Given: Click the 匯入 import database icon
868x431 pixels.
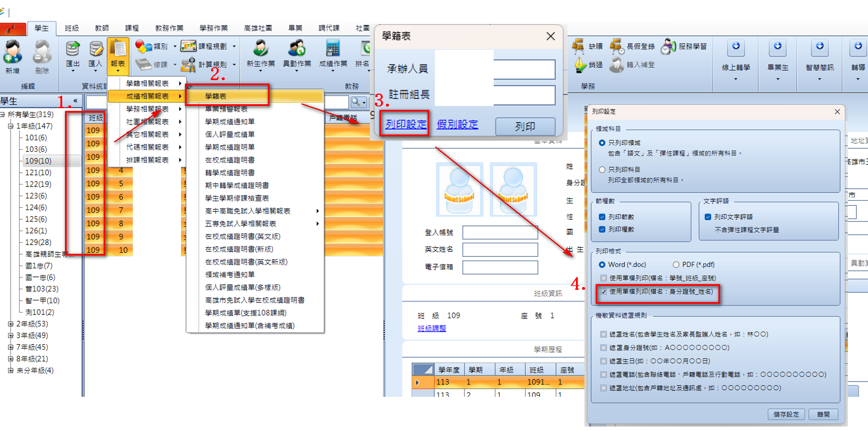Looking at the screenshot, I should (x=96, y=49).
